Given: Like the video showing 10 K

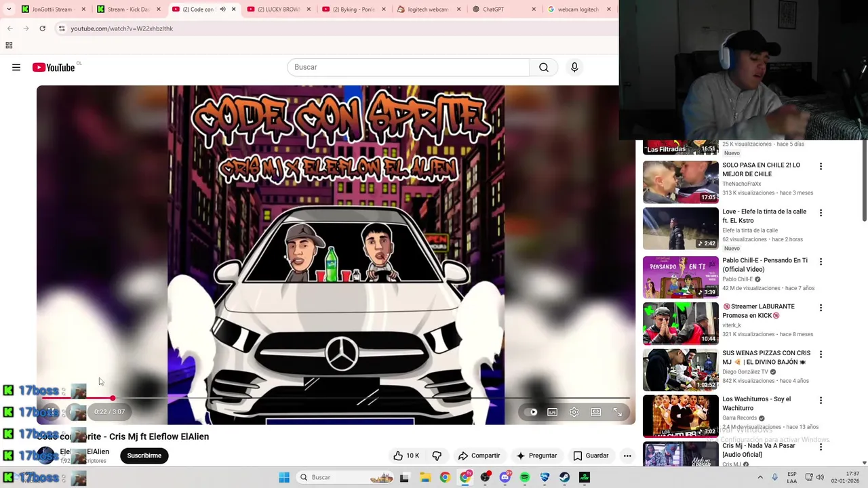Looking at the screenshot, I should [406, 455].
